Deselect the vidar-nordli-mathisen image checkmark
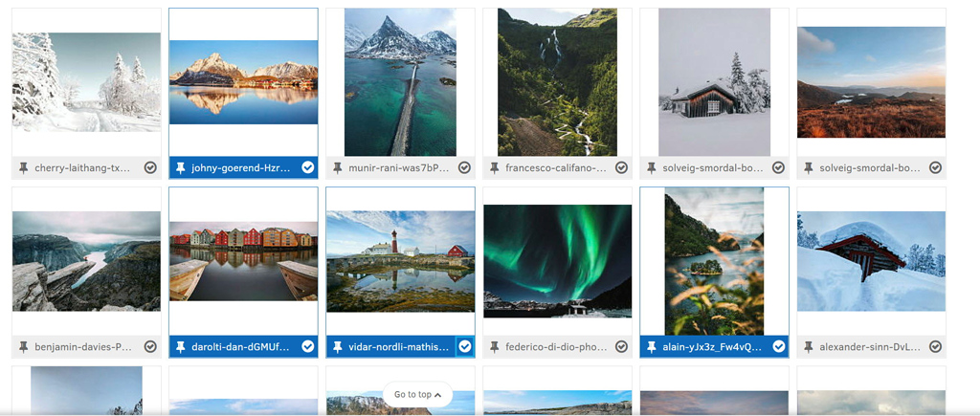This screenshot has width=980, height=416. 464,346
